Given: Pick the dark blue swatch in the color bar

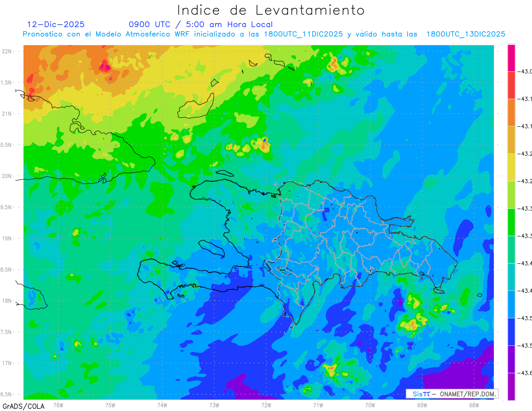Looking at the screenshot, I should pos(511,332).
